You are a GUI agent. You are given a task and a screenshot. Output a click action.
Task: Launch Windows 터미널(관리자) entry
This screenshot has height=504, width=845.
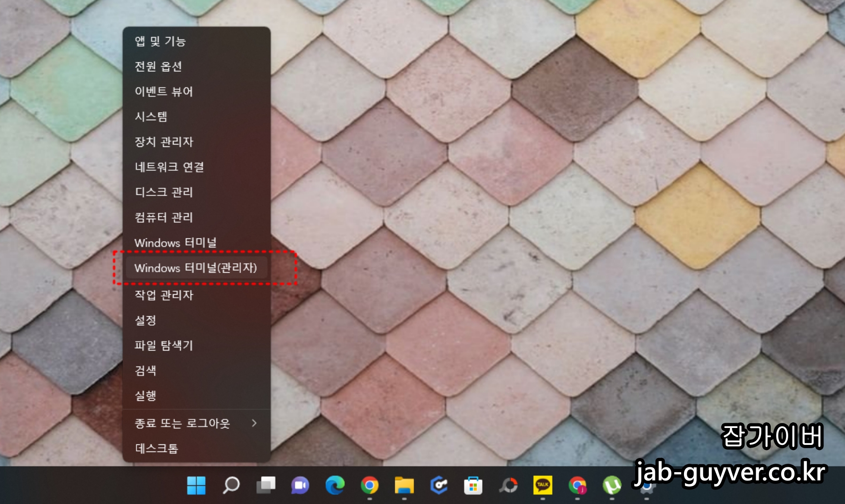196,268
